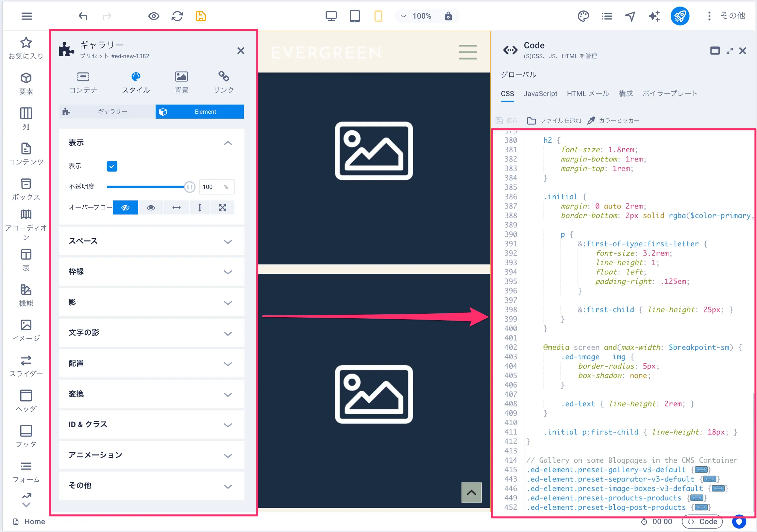Open the HTML メール tab
This screenshot has height=532, width=757.
coord(588,93)
